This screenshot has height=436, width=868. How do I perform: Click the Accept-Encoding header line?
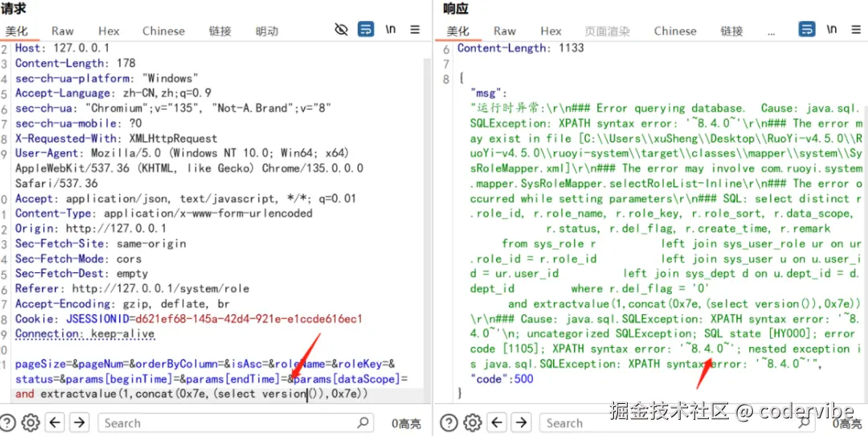pos(122,304)
